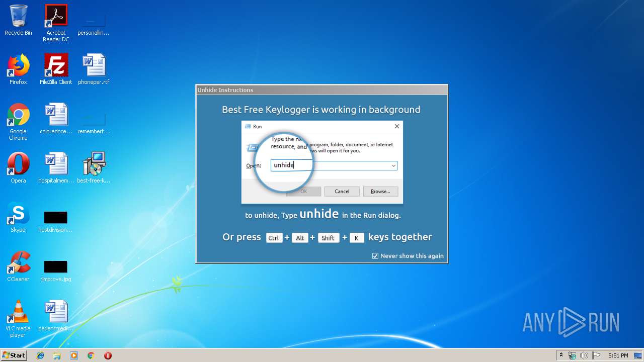Screen dimensions: 644x362
Task: Select the phoneper.rtf document icon
Action: pos(94,69)
